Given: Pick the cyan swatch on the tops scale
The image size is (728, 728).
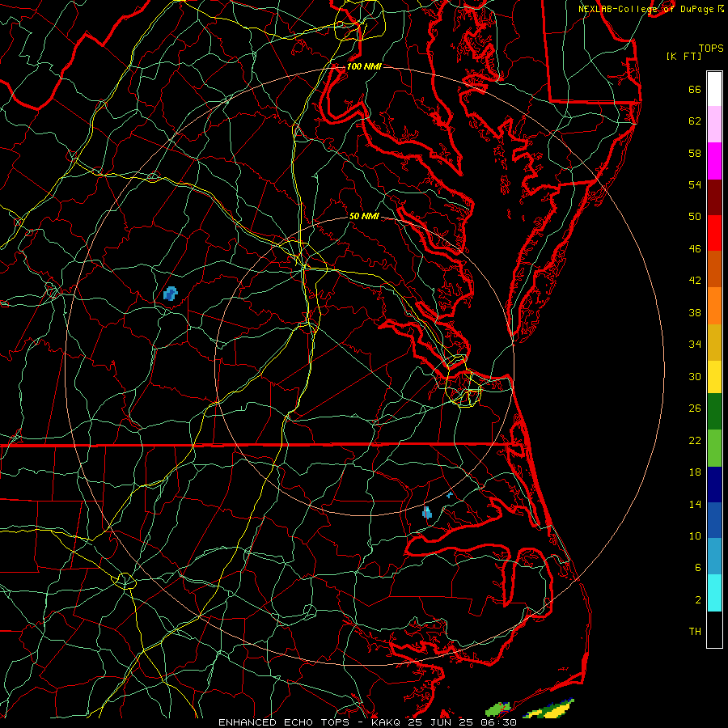Looking at the screenshot, I should point(714,593).
